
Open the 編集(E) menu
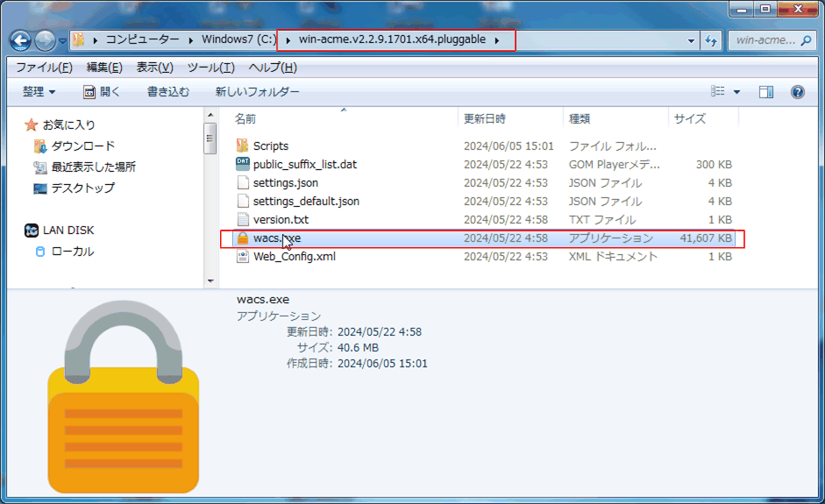point(104,67)
